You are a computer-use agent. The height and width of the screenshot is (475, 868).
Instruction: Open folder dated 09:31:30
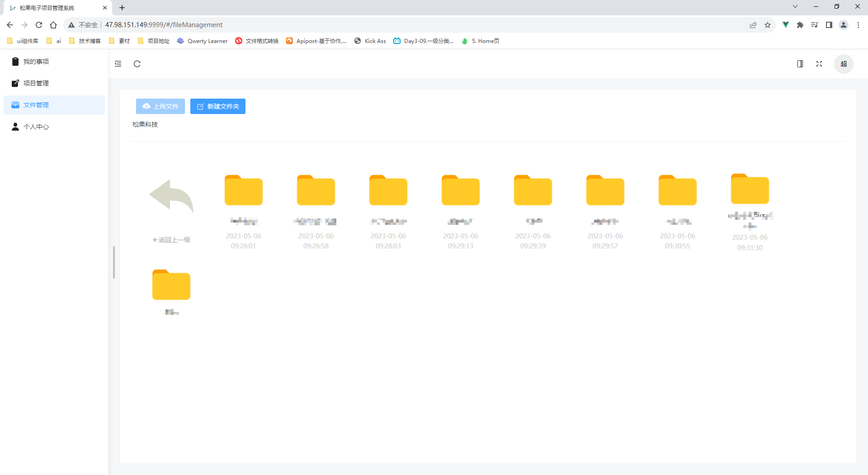click(x=750, y=189)
